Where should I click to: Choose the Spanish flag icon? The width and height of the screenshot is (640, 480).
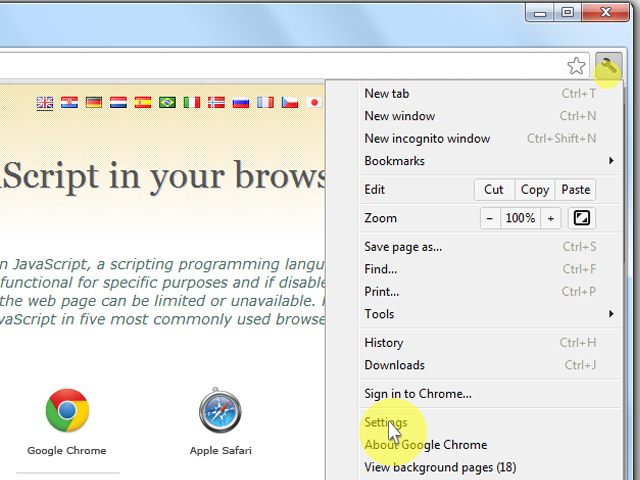pyautogui.click(x=142, y=102)
